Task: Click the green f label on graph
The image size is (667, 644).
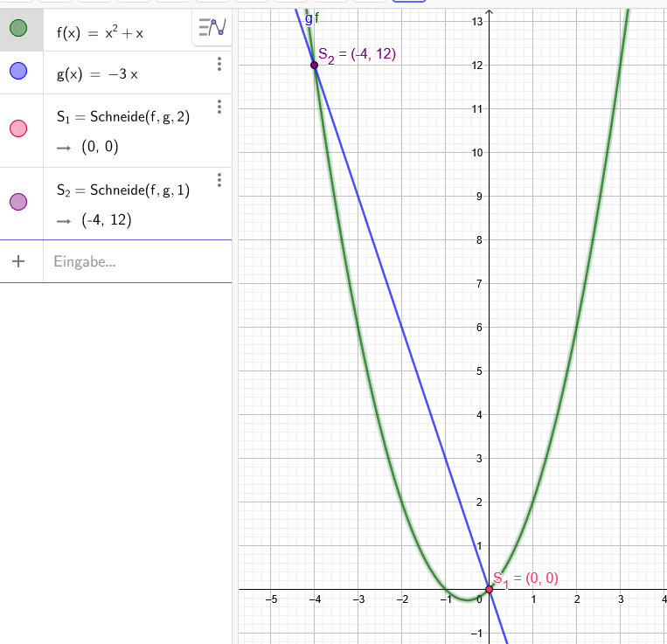Action: [x=316, y=18]
